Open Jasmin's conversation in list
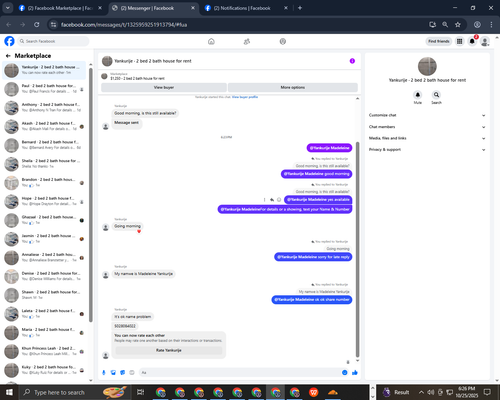This screenshot has height=400, width=500. click(x=44, y=239)
